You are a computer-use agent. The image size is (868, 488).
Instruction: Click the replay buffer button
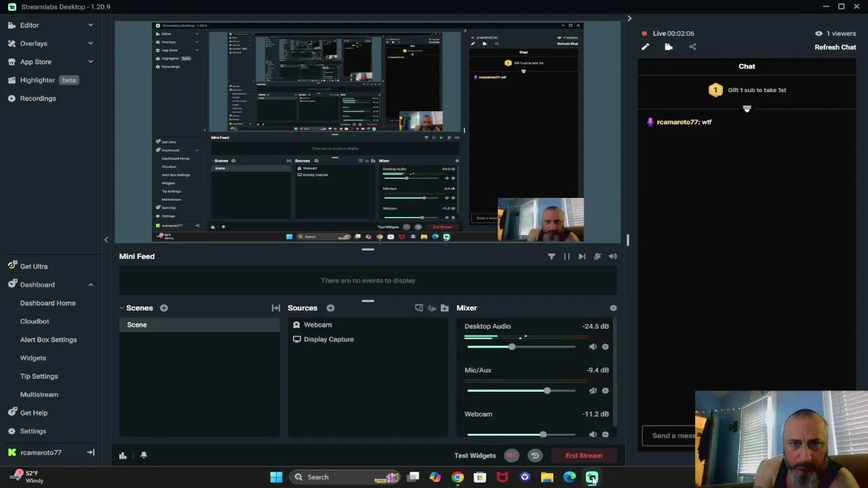535,455
